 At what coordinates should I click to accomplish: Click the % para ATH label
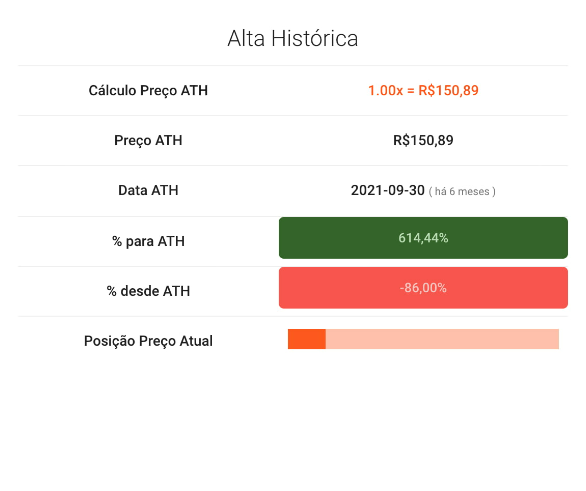[x=148, y=241]
